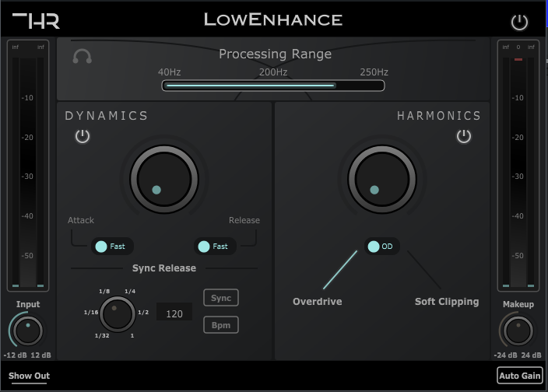Click the Input gain knob

(x=28, y=331)
